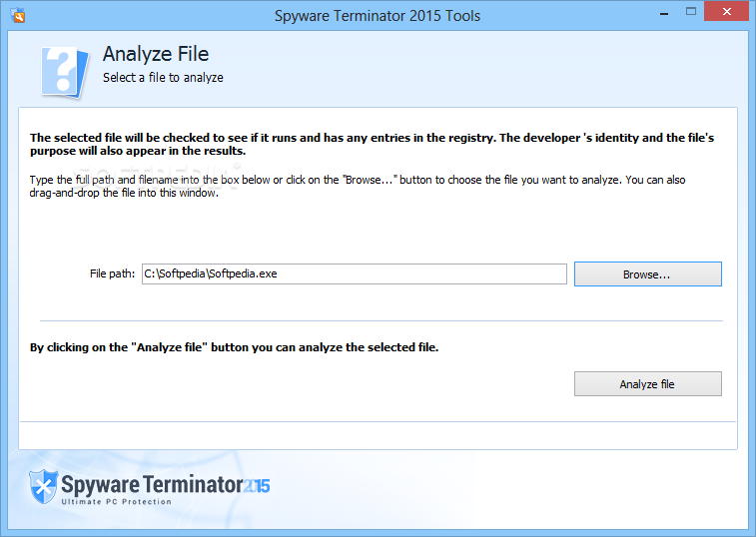Click the Browse... button
The height and width of the screenshot is (537, 756).
pyautogui.click(x=647, y=273)
